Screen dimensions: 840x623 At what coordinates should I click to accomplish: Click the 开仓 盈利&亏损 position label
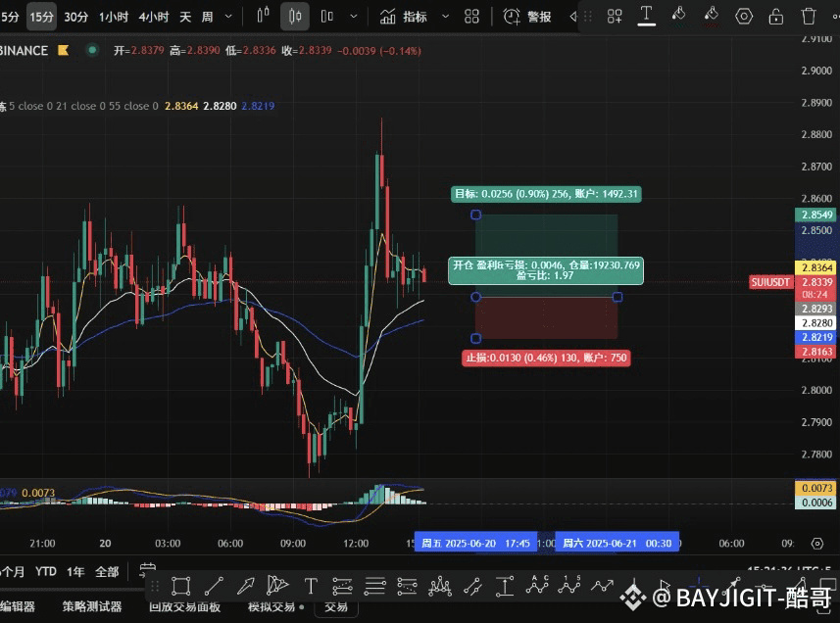tap(546, 270)
